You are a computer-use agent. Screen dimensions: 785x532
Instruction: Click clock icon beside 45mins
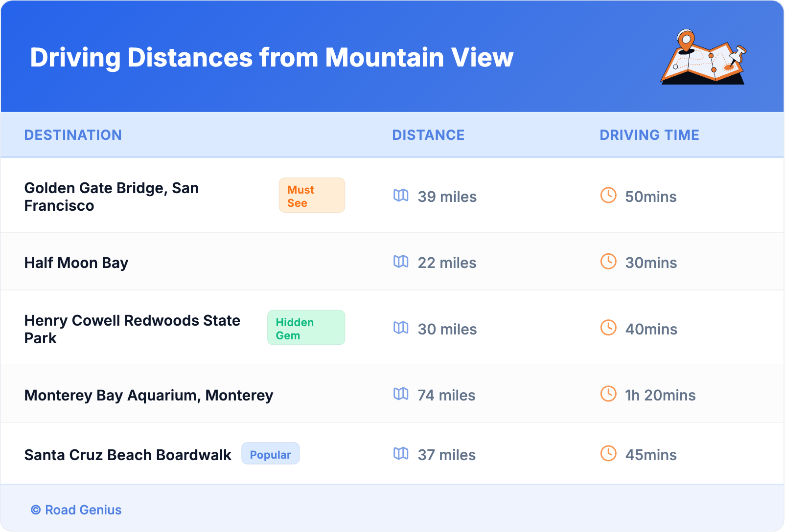(608, 454)
